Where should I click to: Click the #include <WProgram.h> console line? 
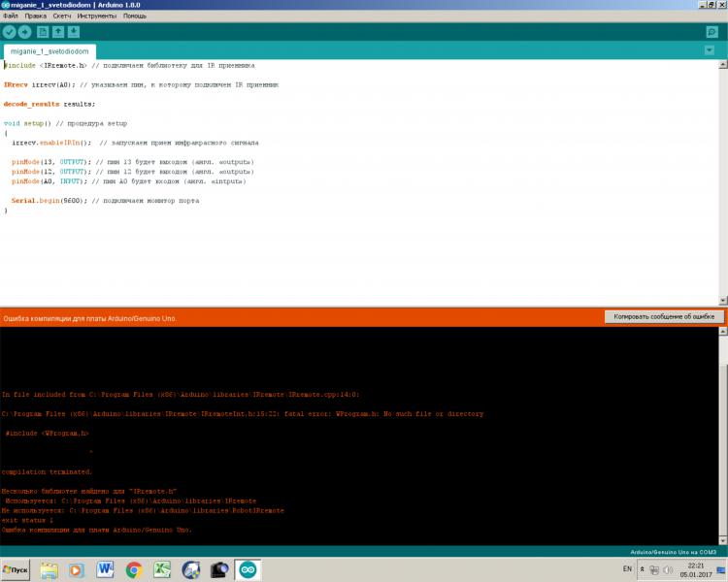(47, 433)
